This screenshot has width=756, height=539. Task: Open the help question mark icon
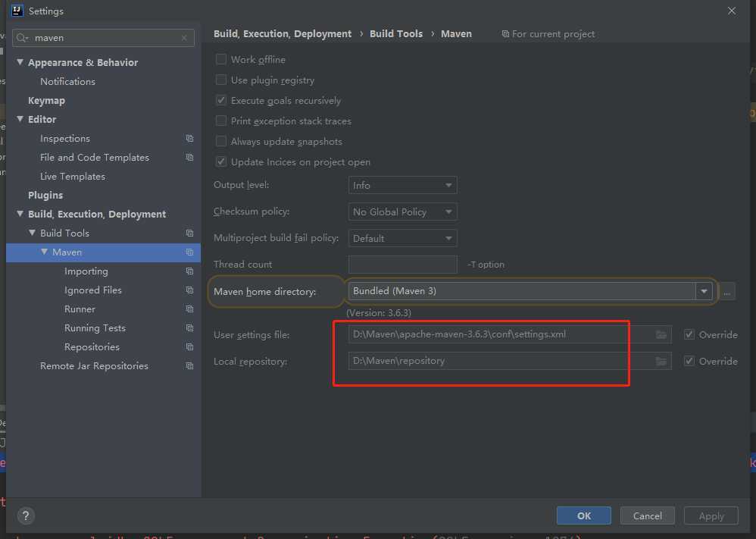pos(26,515)
